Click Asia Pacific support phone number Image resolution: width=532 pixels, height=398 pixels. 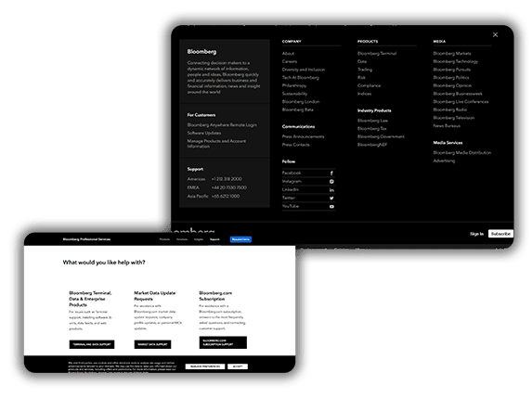click(226, 197)
